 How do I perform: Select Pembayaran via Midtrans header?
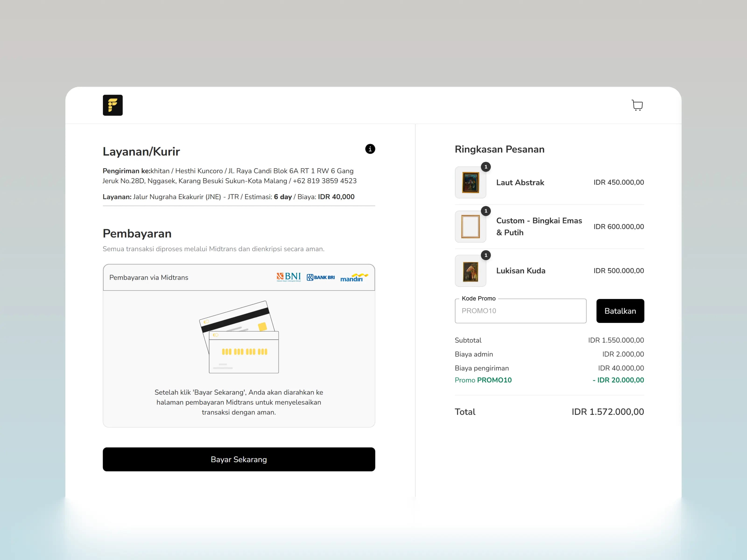click(239, 277)
